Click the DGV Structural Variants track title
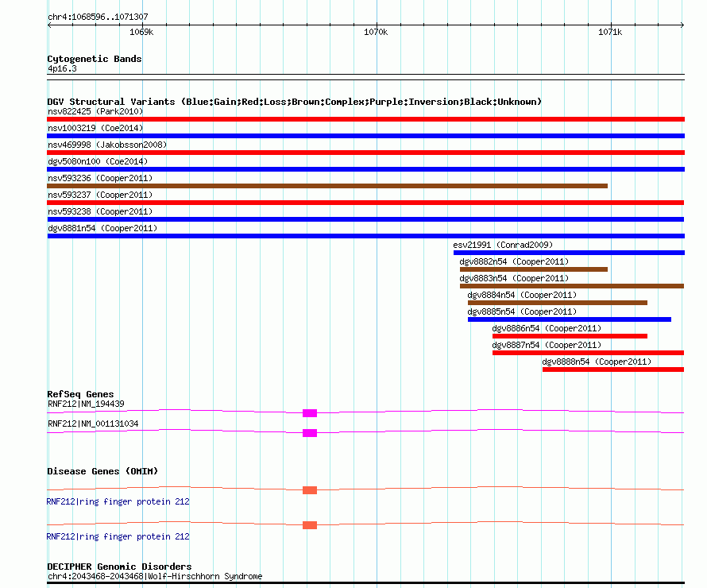The image size is (707, 588). pyautogui.click(x=295, y=102)
